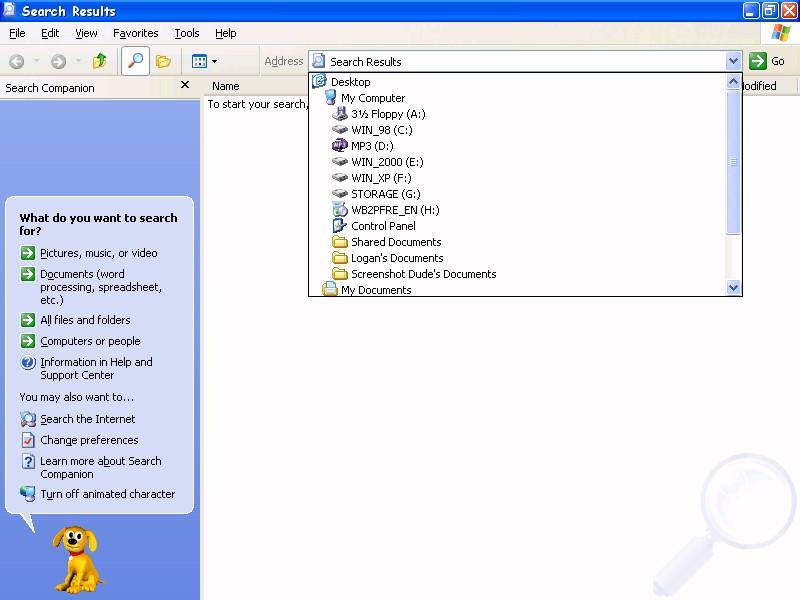Open Change preferences option
The width and height of the screenshot is (800, 600).
tap(89, 440)
